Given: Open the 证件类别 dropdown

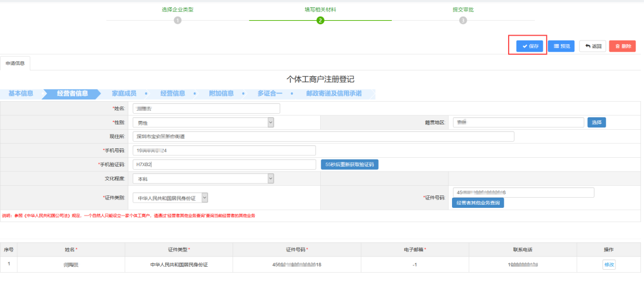Looking at the screenshot, I should (x=171, y=198).
